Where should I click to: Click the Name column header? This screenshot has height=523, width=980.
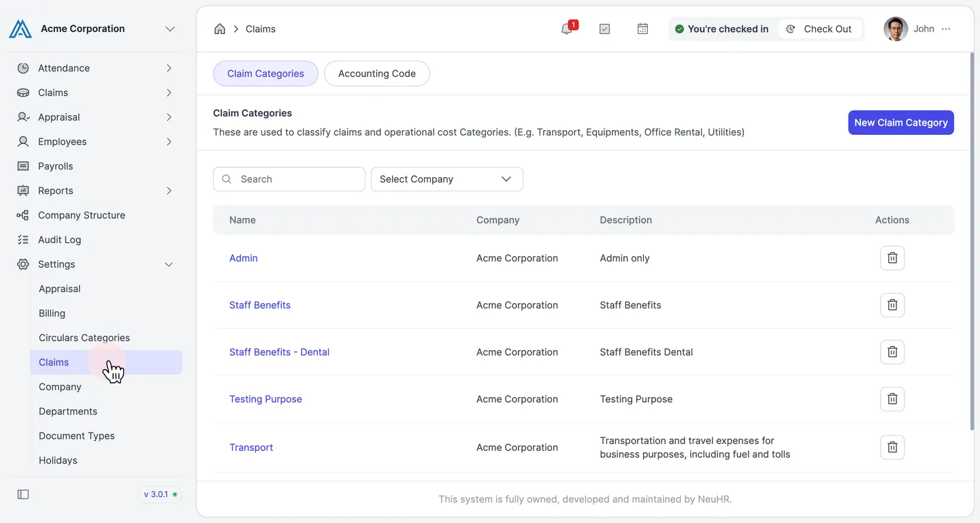click(242, 220)
